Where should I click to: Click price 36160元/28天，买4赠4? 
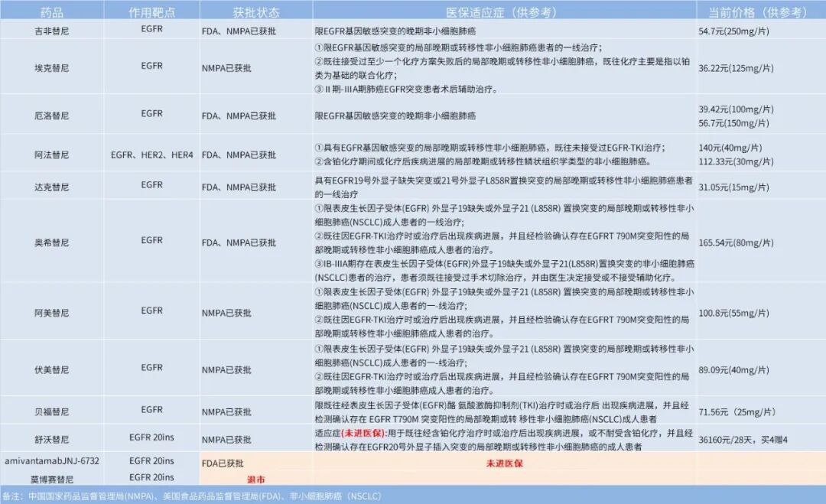pyautogui.click(x=743, y=439)
